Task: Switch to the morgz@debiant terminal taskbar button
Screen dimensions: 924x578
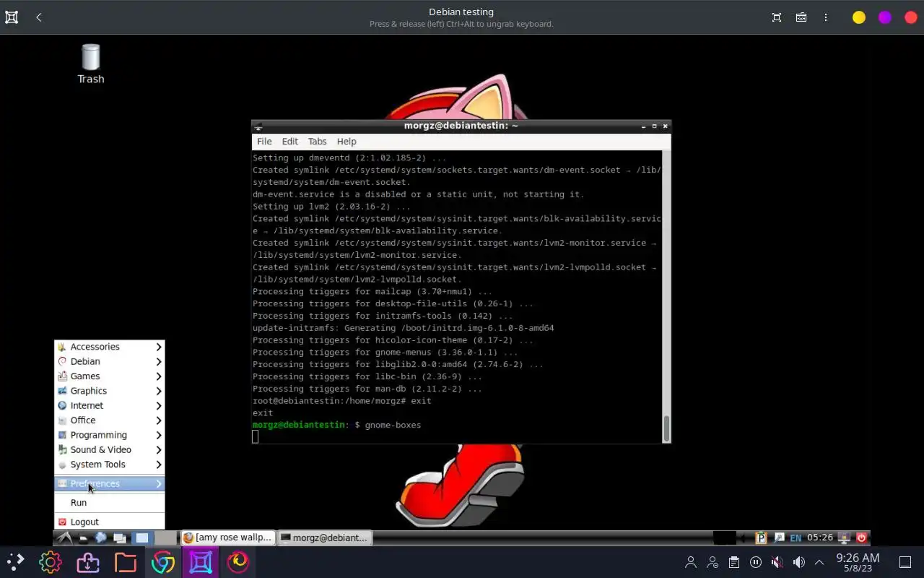Action: click(x=324, y=538)
